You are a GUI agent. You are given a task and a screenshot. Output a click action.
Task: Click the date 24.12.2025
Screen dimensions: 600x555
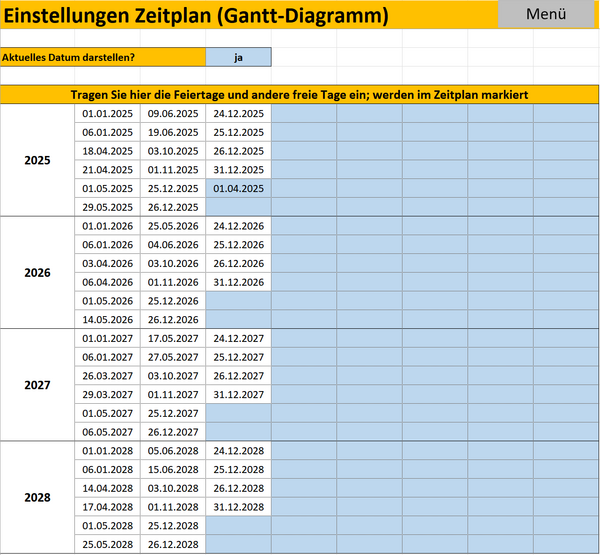pos(239,114)
